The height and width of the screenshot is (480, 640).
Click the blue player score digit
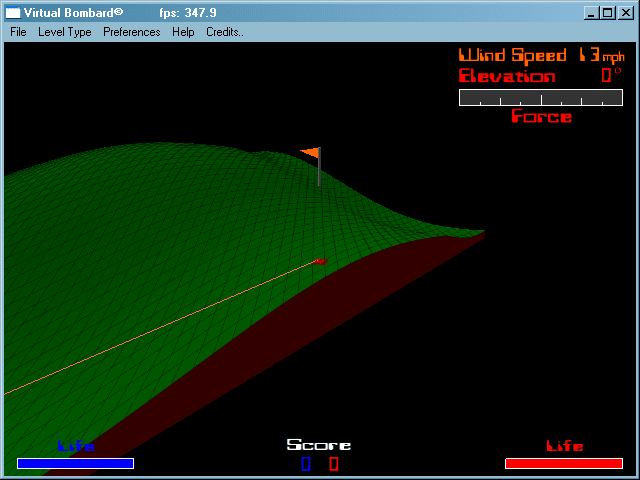click(x=306, y=464)
